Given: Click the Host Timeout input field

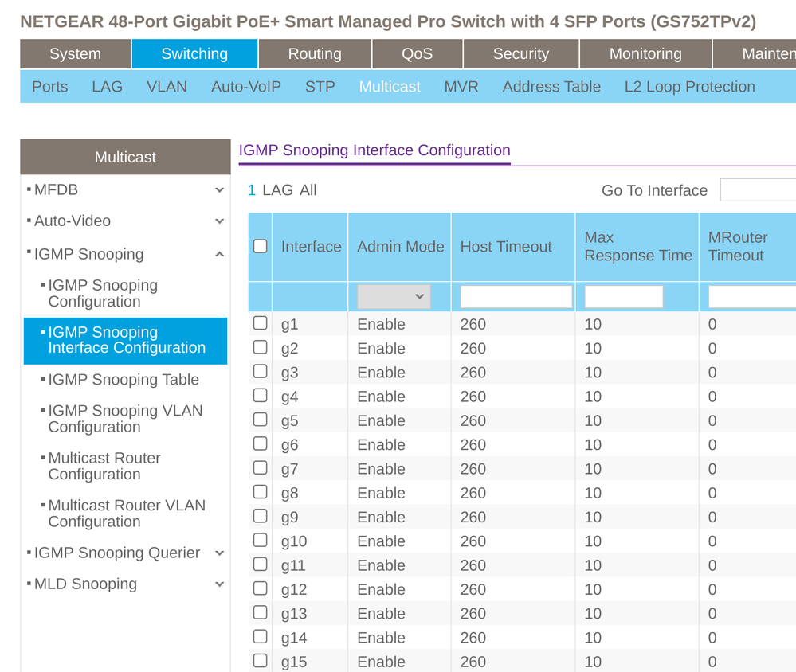Looking at the screenshot, I should [x=516, y=296].
